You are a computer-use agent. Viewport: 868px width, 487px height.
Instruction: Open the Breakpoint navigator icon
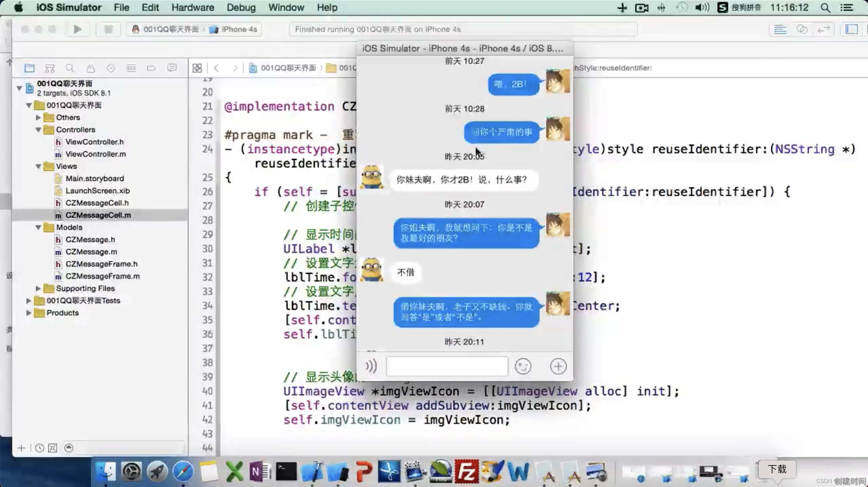151,68
